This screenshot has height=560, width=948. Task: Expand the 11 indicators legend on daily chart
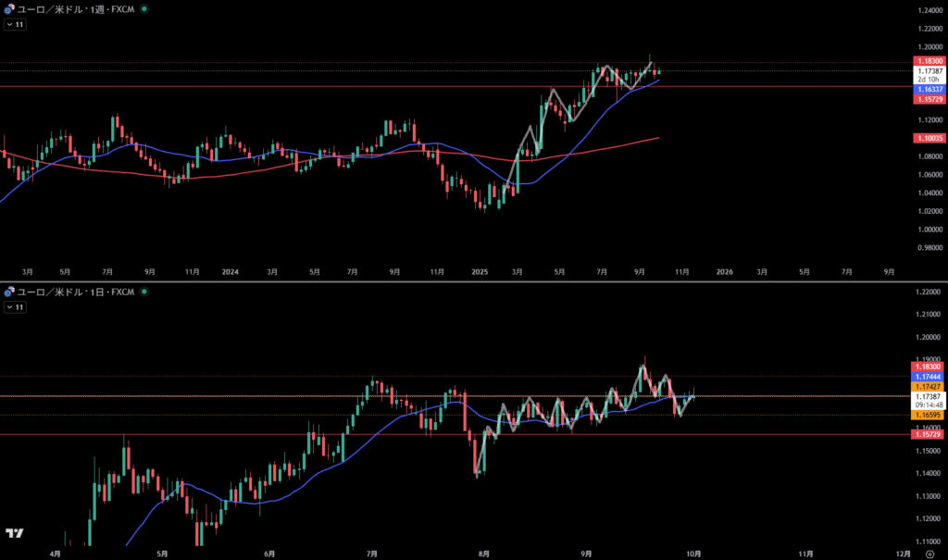(x=15, y=307)
